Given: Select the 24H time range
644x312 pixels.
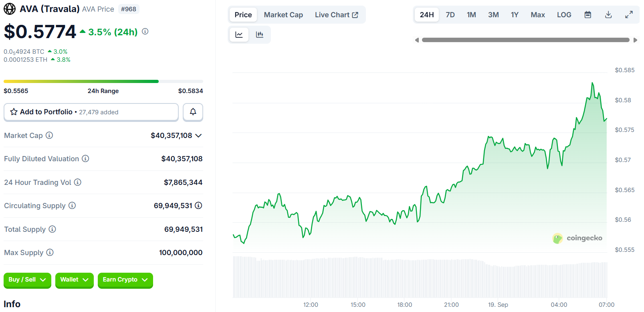Looking at the screenshot, I should (427, 15).
